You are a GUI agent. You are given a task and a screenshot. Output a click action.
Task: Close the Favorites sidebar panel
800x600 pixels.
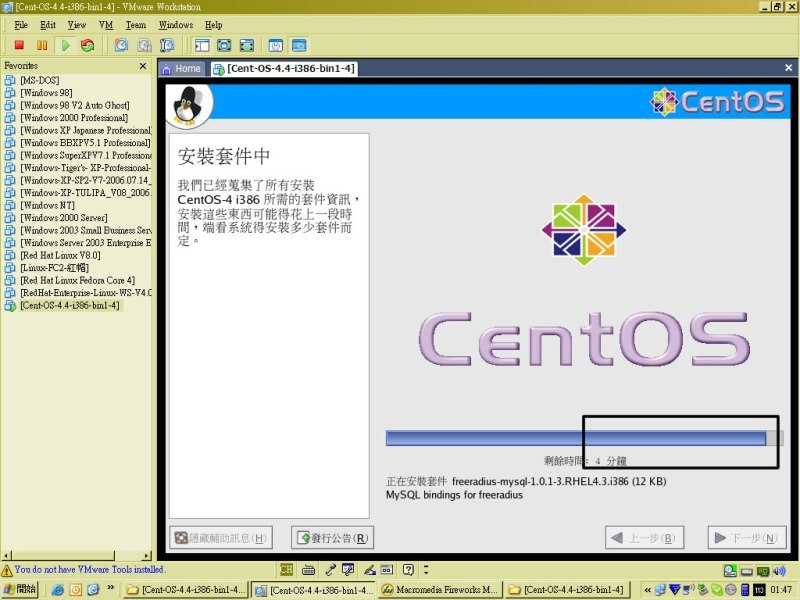pyautogui.click(x=143, y=66)
